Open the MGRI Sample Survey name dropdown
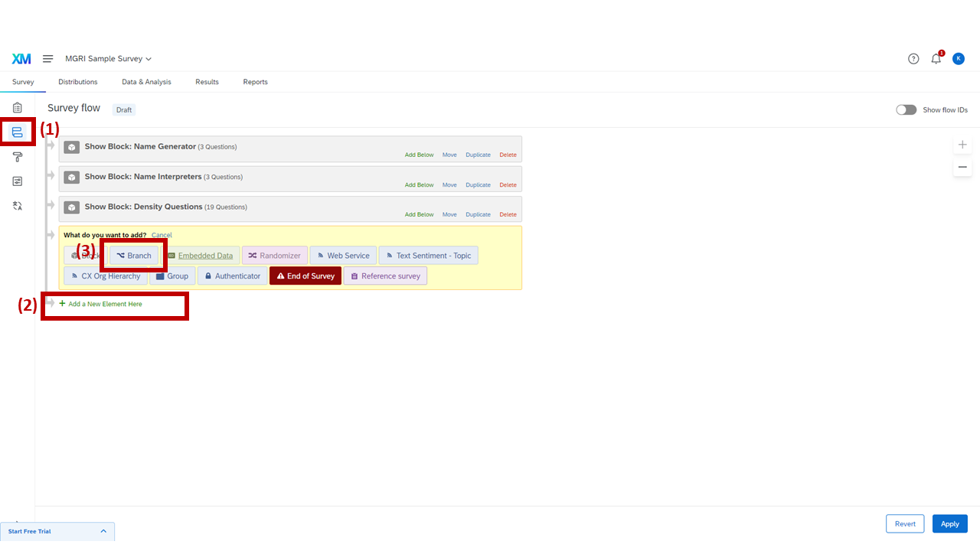Screen dimensions: 980x551 point(108,58)
